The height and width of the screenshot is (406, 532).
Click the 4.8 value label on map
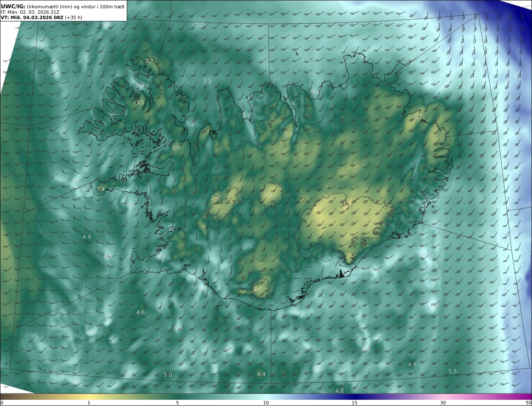[340, 391]
